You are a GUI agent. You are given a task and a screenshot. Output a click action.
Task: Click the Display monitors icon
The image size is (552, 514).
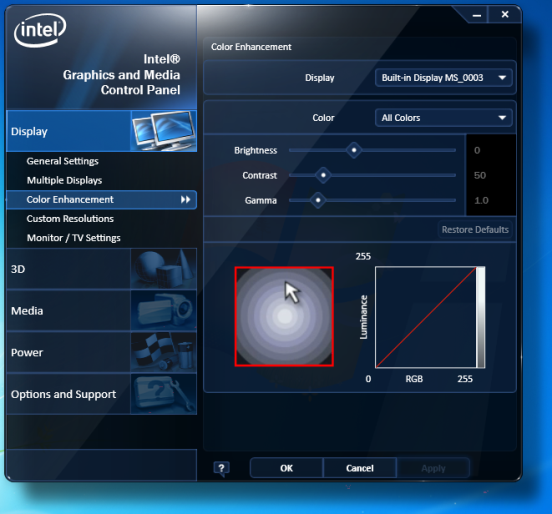164,131
